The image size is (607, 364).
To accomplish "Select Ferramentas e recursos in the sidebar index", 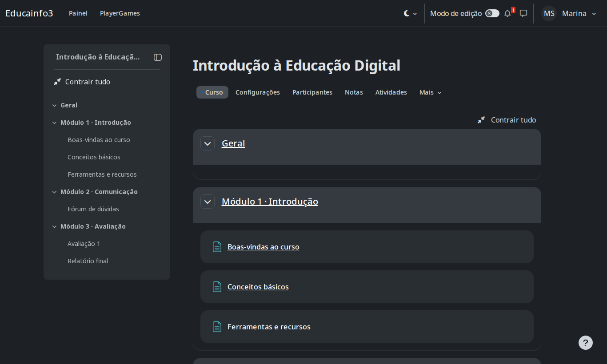I will [102, 174].
